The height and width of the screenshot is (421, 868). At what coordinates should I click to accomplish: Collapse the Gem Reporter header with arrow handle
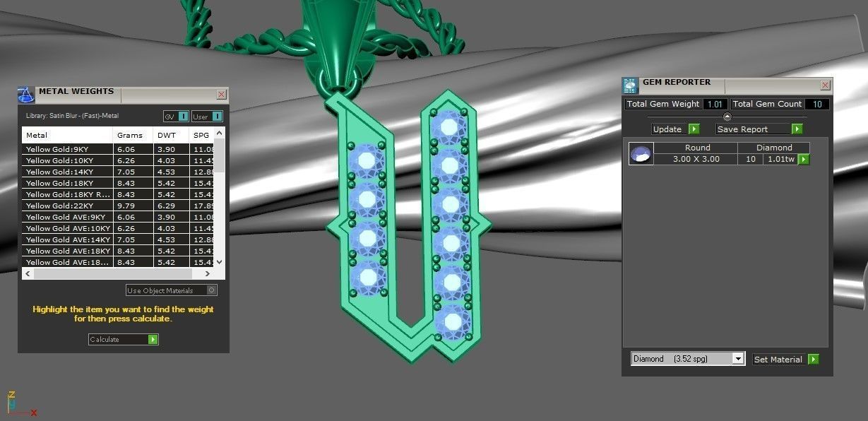727,117
